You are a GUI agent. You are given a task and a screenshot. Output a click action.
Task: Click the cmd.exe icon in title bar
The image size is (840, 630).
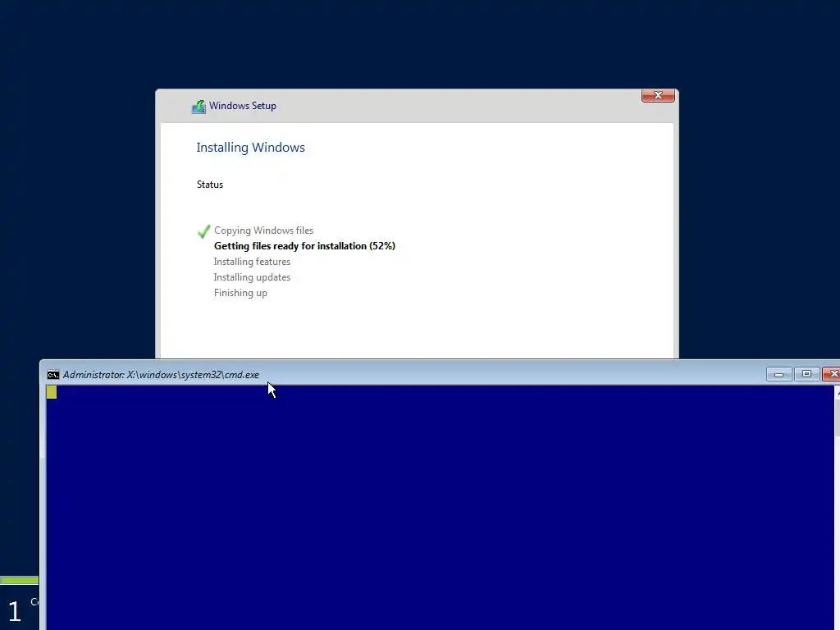pos(53,374)
